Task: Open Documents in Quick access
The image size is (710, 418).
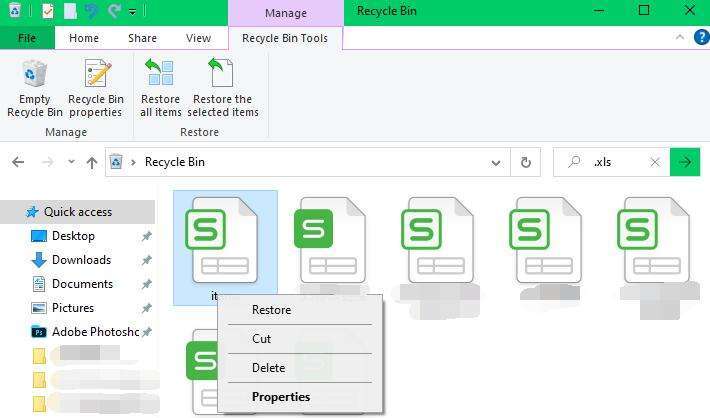Action: (82, 284)
